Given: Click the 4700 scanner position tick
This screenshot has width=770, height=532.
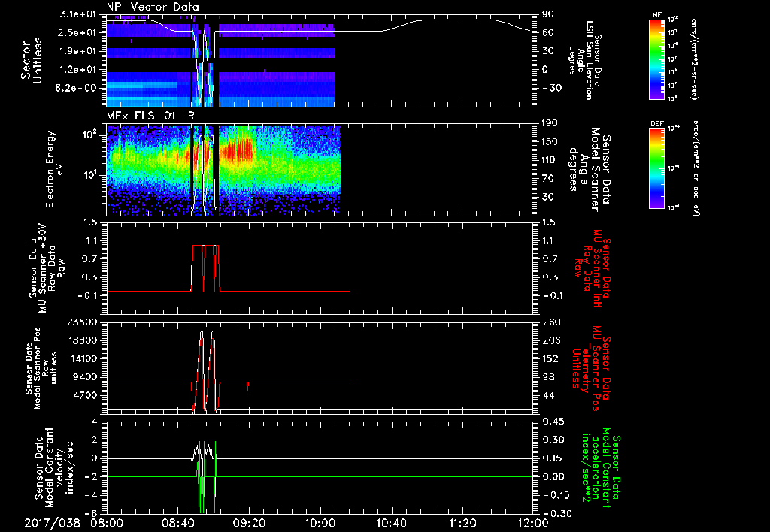Looking at the screenshot, I should click(x=85, y=395).
